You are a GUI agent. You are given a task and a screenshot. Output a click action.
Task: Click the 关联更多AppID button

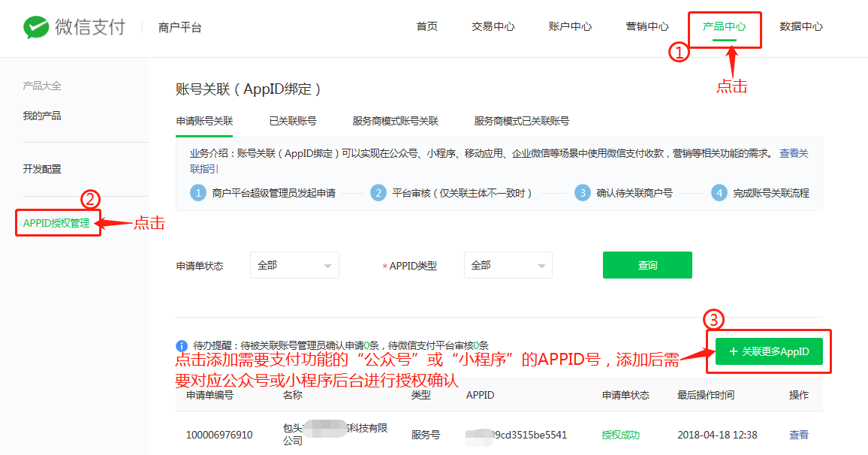click(769, 351)
